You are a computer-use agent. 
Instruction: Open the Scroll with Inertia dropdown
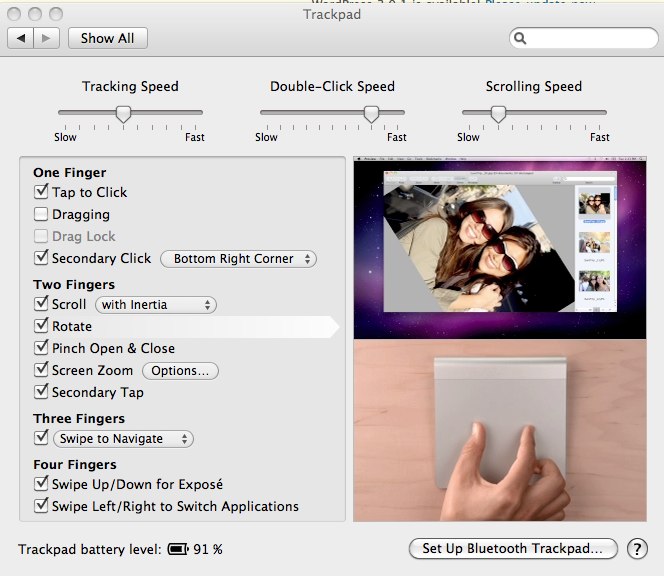[156, 305]
